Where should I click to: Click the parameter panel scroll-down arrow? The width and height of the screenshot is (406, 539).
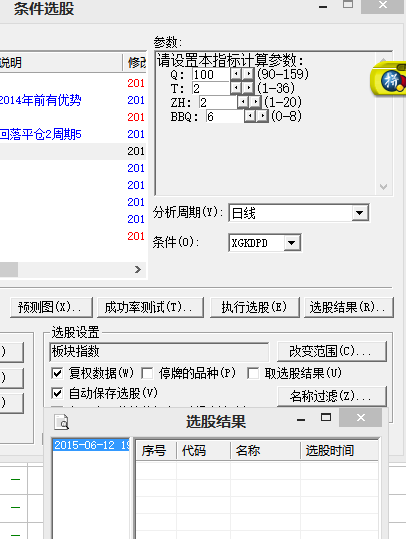383,187
